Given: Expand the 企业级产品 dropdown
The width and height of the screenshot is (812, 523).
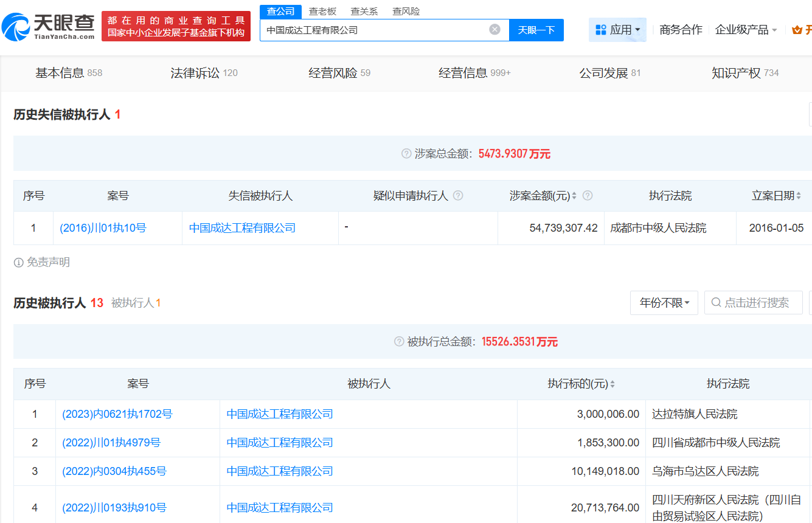Looking at the screenshot, I should (x=746, y=30).
